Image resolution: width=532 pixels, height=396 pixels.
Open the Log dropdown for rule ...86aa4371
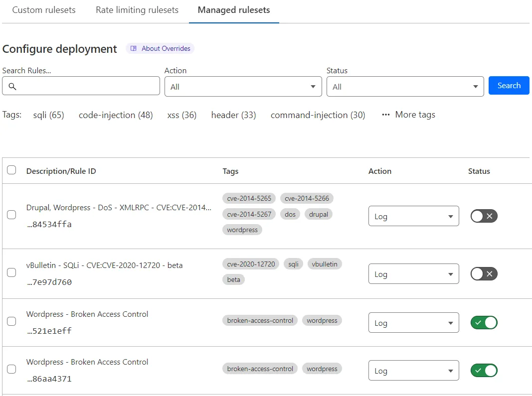(x=413, y=370)
